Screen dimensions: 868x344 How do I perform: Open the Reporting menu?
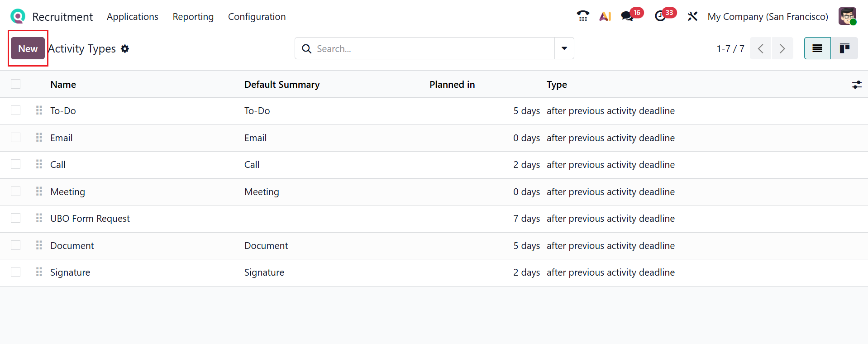[x=193, y=17]
